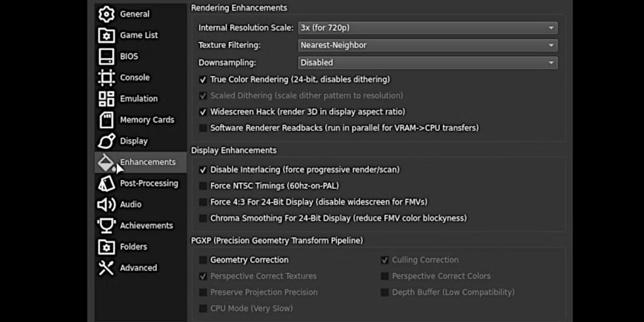
Task: Open the BIOS chip icon
Action: 106,56
